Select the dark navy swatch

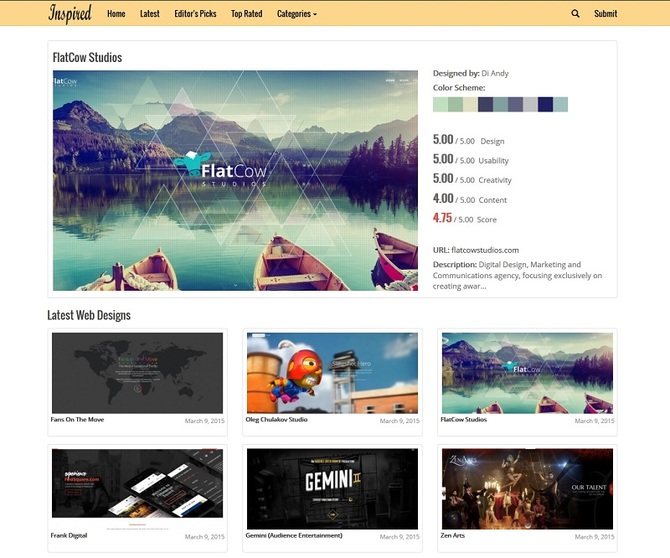(x=545, y=104)
